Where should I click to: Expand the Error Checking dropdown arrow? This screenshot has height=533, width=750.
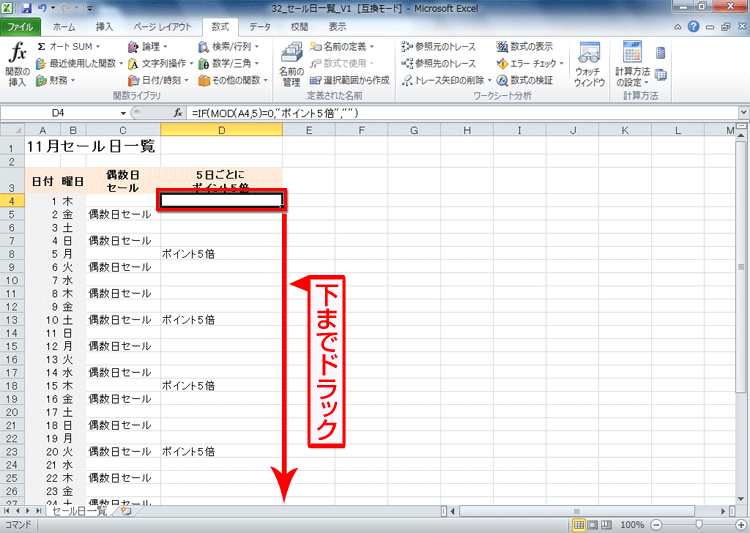[x=562, y=63]
